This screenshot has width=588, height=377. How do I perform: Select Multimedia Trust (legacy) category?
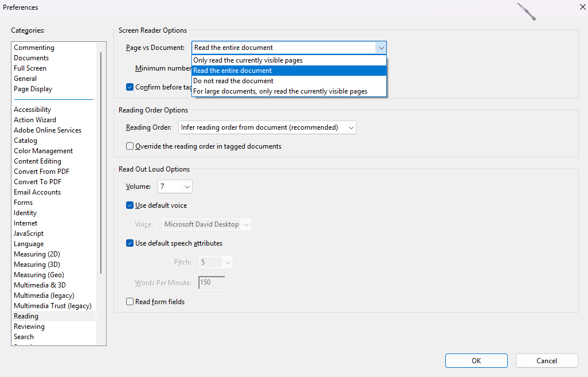[52, 306]
